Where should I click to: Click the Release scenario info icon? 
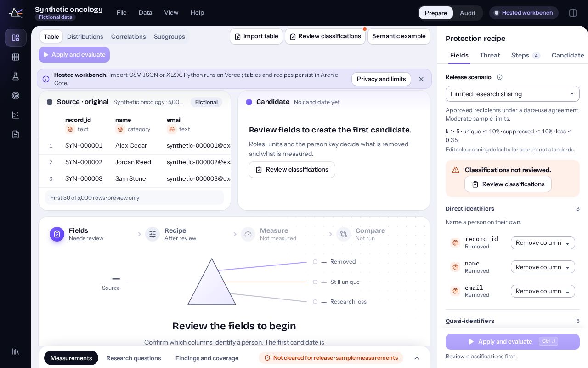click(500, 77)
